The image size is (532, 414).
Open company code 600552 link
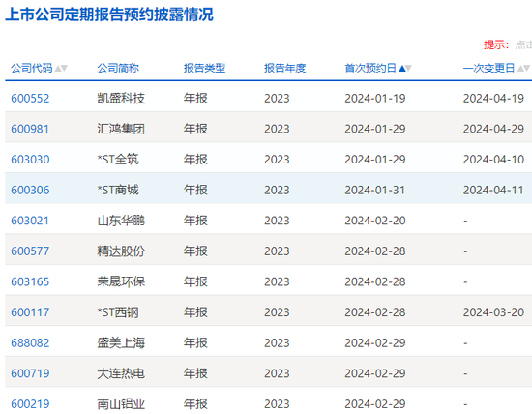[x=30, y=99]
